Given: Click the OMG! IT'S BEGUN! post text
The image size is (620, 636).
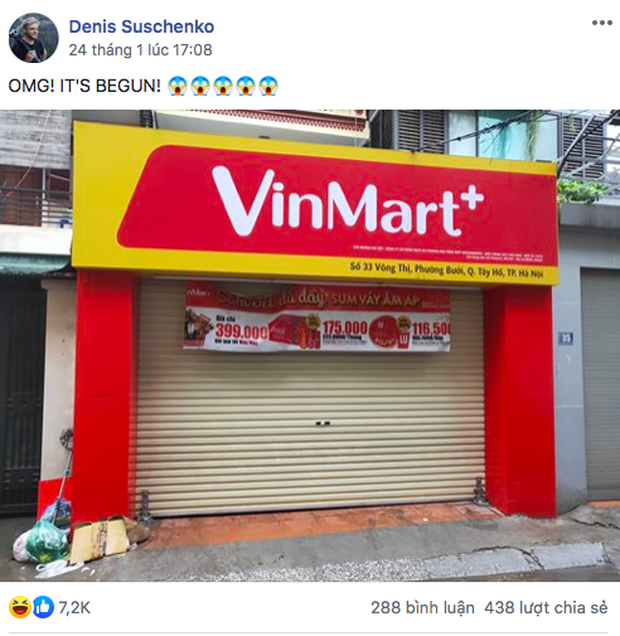Looking at the screenshot, I should pos(84,86).
